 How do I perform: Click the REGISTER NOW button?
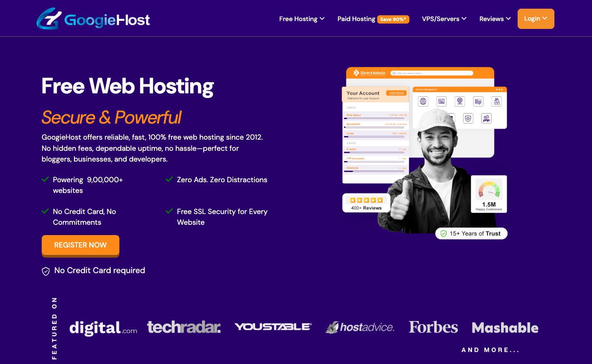pyautogui.click(x=81, y=245)
